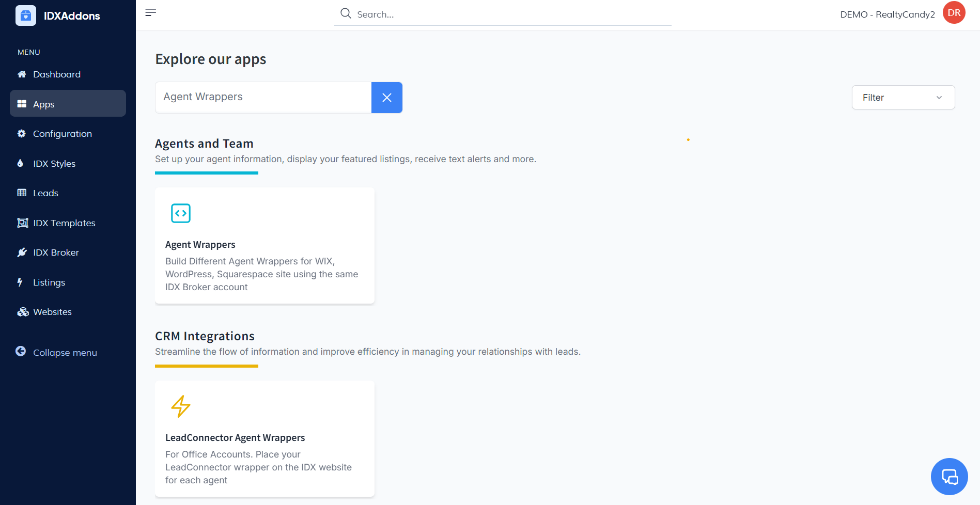Click the Filter dropdown chevron arrow
The width and height of the screenshot is (980, 505).
click(x=939, y=98)
